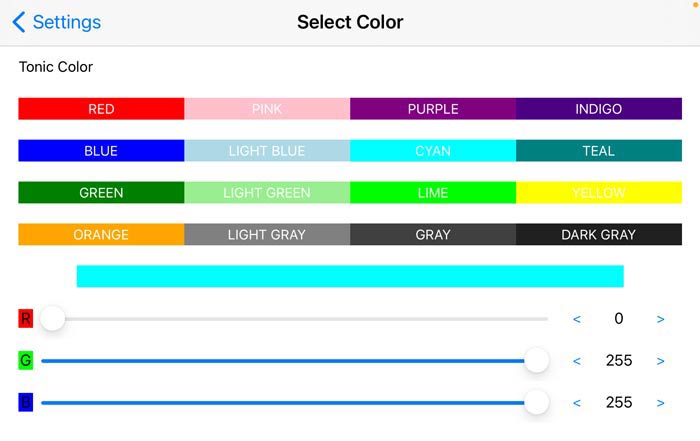Go back to Settings
The width and height of the screenshot is (700, 441).
[x=56, y=22]
